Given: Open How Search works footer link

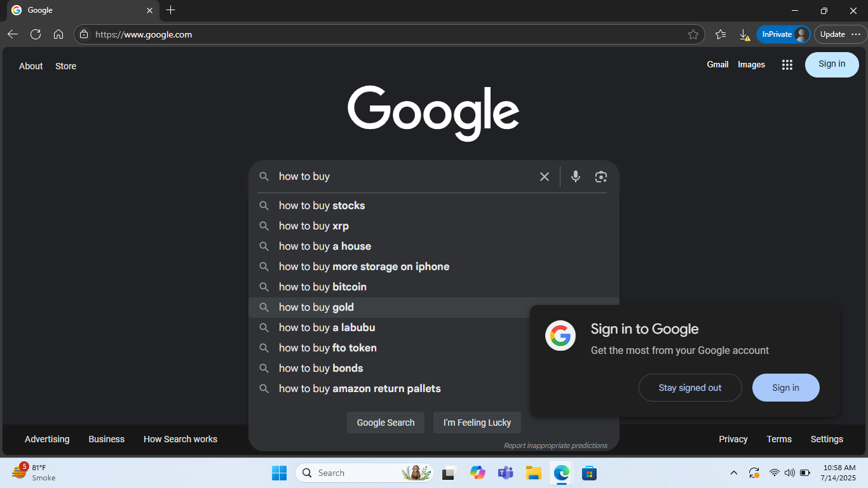Looking at the screenshot, I should 180,439.
